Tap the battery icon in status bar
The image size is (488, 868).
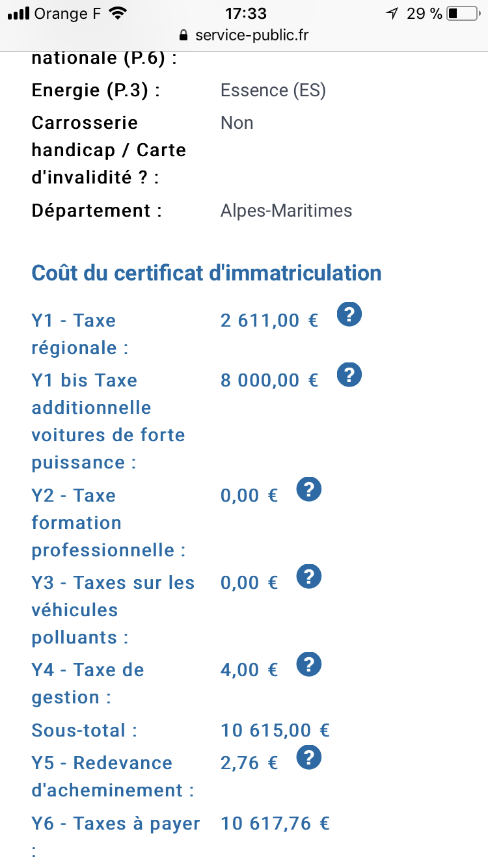coord(463,14)
